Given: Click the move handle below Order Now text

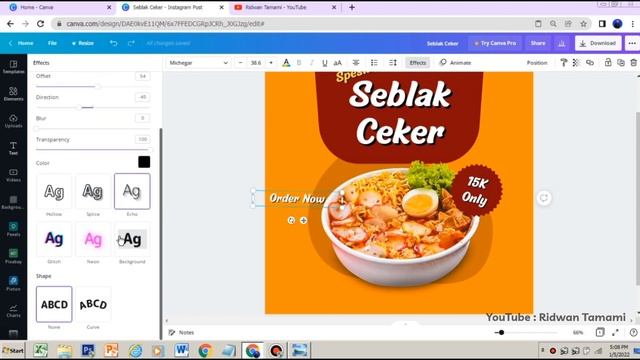Looking at the screenshot, I should click(304, 220).
